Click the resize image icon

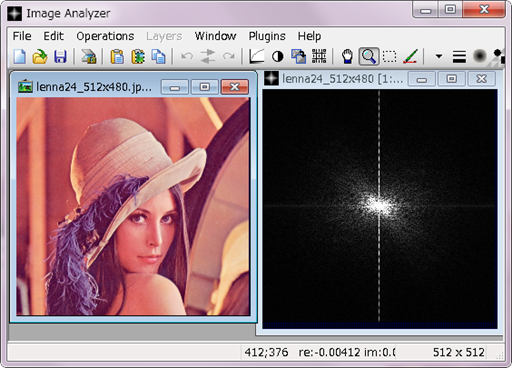click(x=298, y=56)
